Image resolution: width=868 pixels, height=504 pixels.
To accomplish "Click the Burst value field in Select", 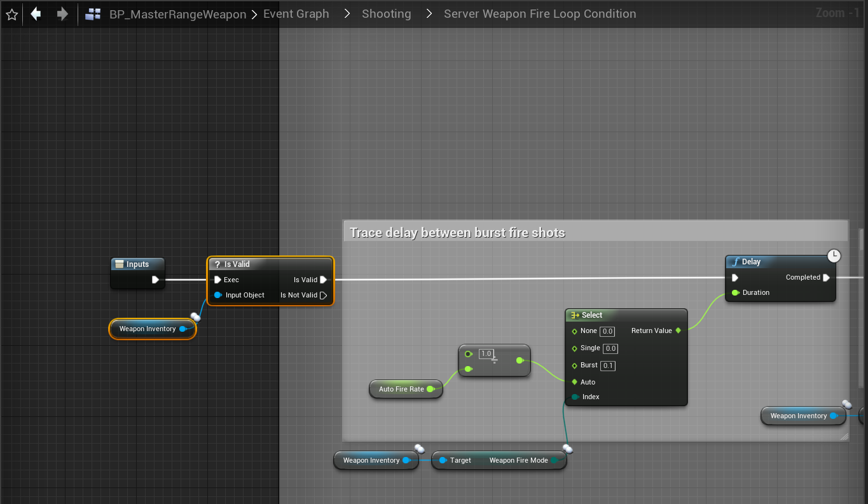I will pos(608,365).
